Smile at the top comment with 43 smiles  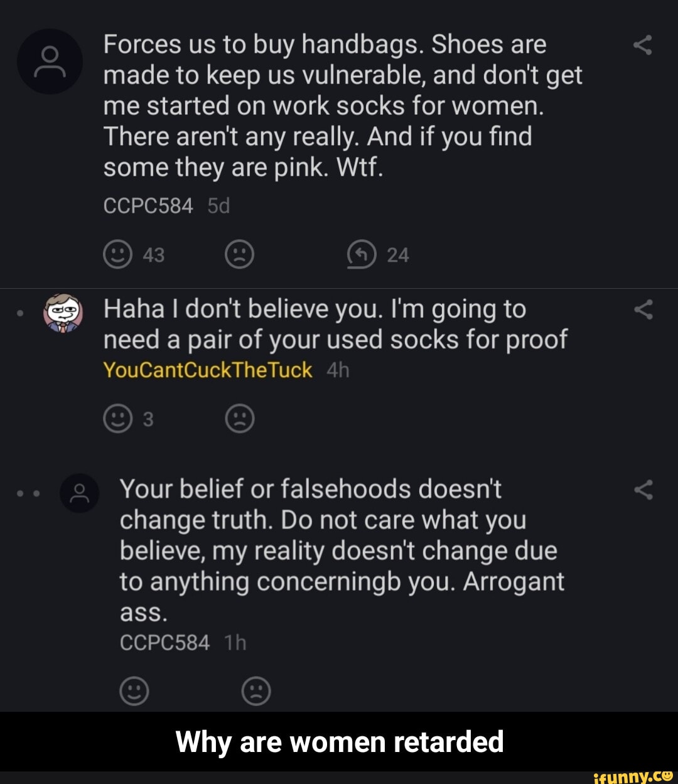117,255
